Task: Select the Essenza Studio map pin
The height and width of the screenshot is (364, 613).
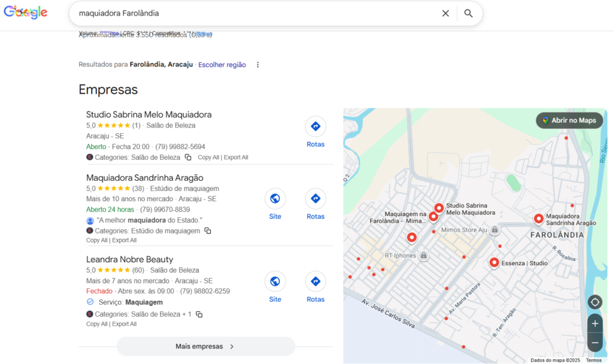Action: [494, 262]
